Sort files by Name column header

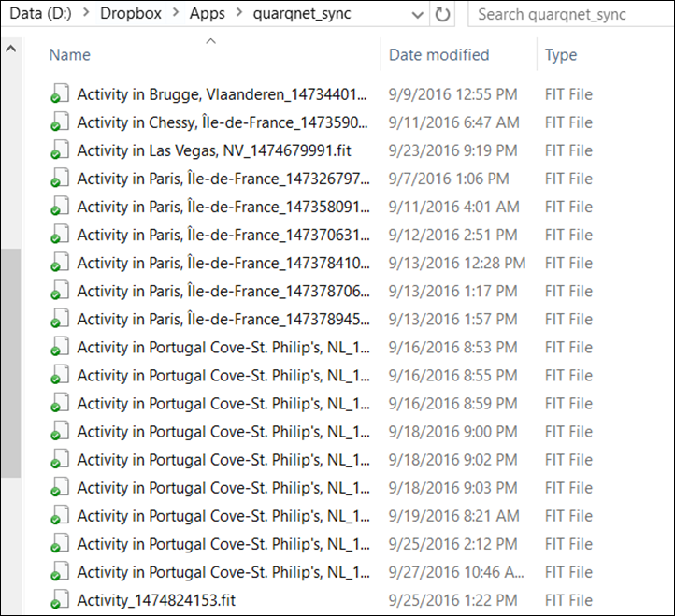(x=69, y=55)
